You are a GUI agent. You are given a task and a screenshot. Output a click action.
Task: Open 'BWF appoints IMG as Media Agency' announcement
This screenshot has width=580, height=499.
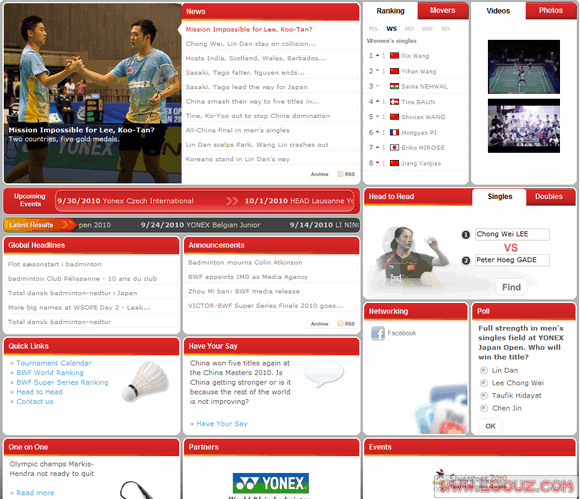point(248,277)
